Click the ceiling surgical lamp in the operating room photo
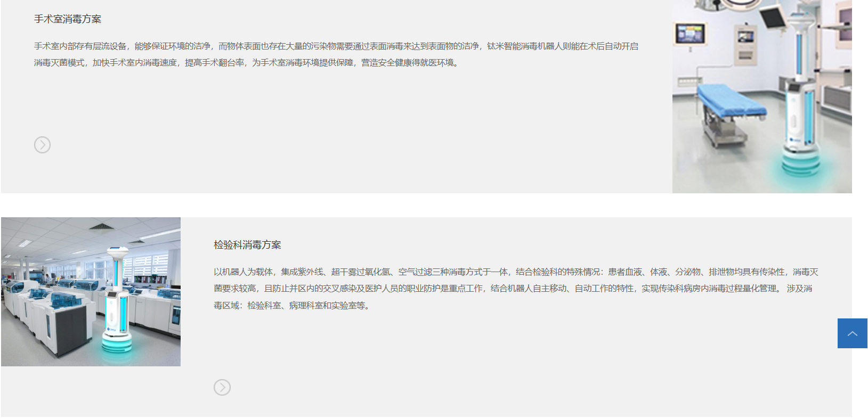This screenshot has width=868, height=418. pos(741,5)
